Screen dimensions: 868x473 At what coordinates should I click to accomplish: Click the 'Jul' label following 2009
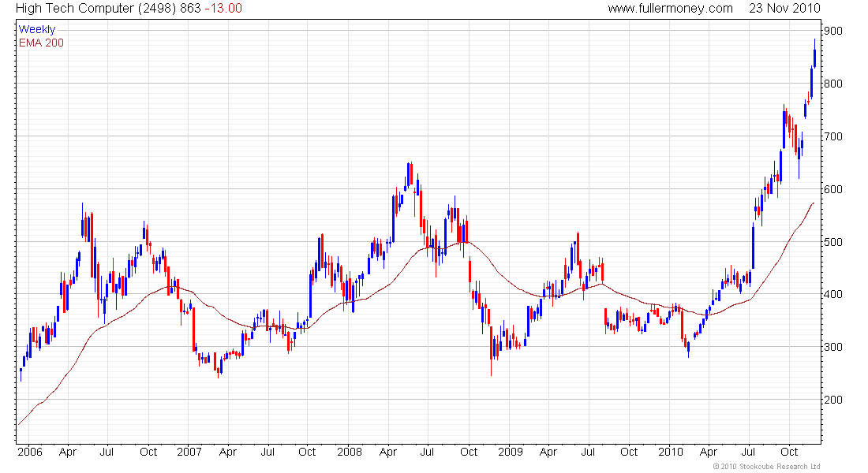(588, 452)
